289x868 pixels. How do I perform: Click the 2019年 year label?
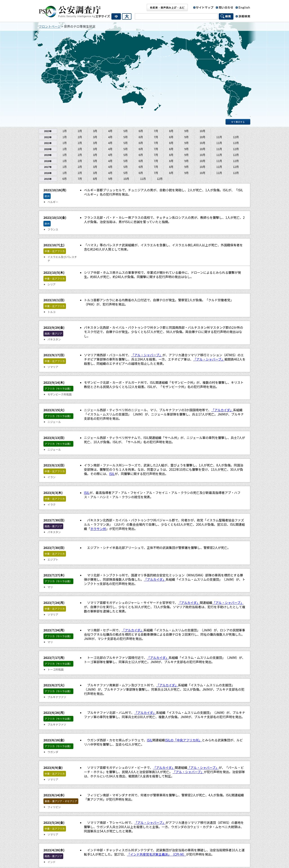point(48,155)
